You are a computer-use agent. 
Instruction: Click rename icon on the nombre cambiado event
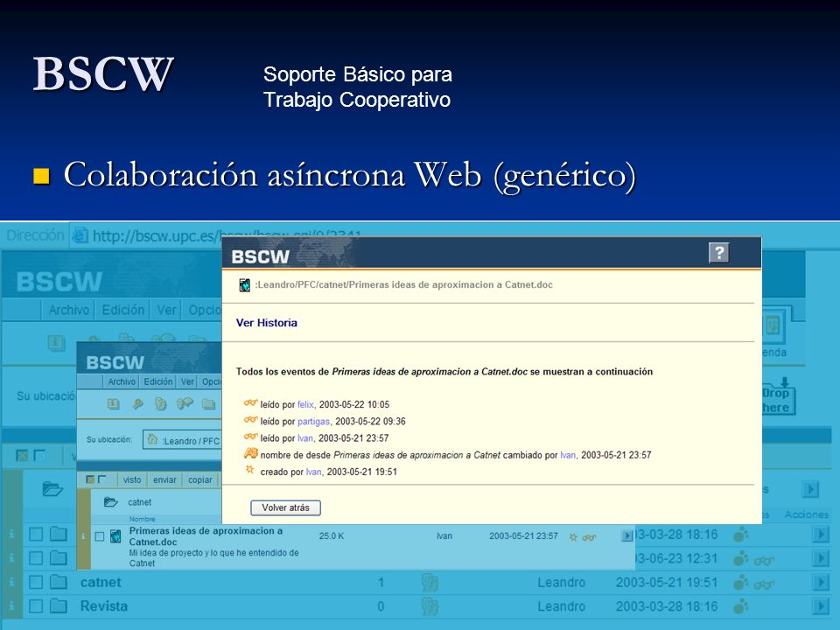tap(250, 454)
